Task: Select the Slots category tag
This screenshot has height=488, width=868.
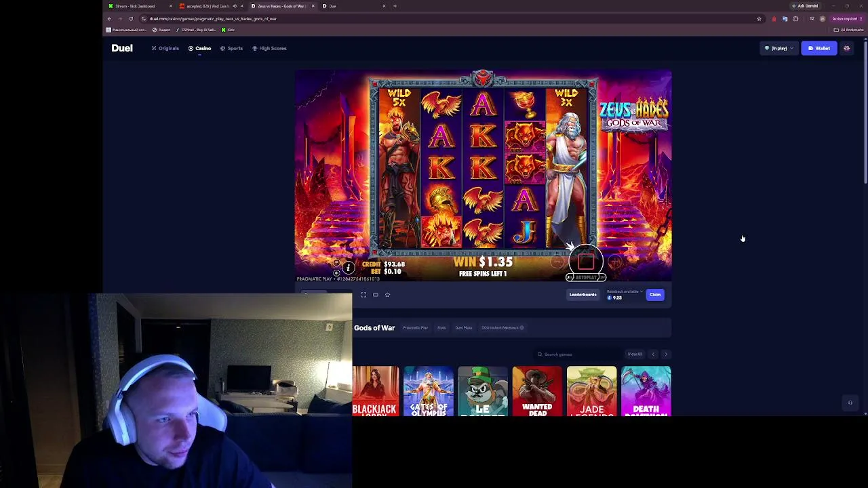Action: point(441,328)
